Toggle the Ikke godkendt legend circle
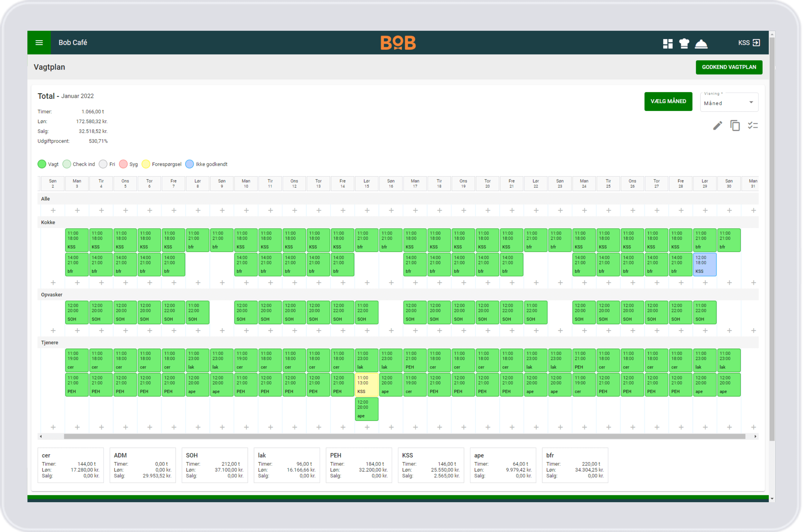The width and height of the screenshot is (803, 532). click(x=189, y=164)
